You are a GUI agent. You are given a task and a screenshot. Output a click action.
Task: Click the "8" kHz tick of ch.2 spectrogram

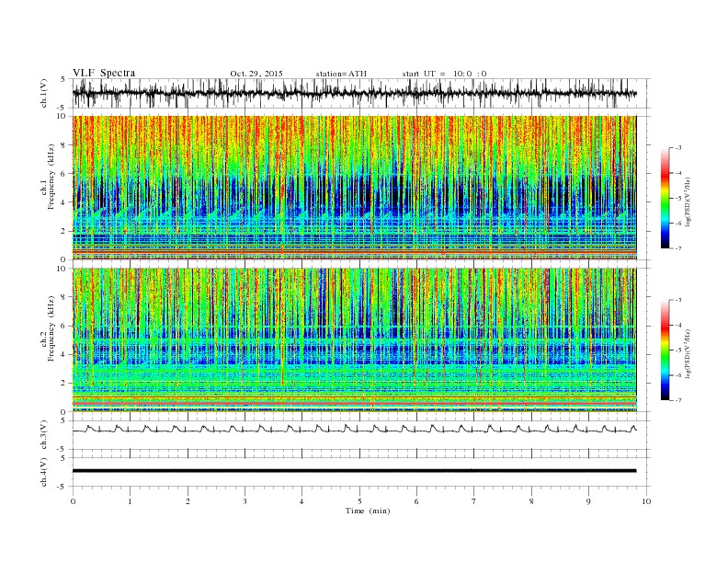63,297
